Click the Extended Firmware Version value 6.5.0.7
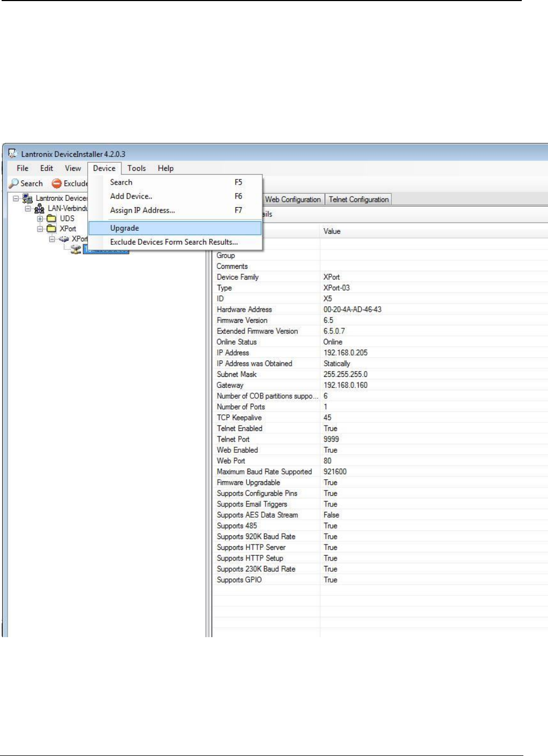Screen dimensions: 548x756 (x=334, y=331)
